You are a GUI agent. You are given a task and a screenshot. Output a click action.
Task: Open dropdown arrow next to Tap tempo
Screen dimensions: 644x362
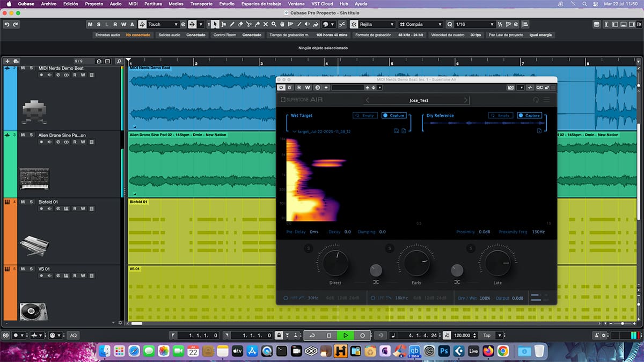[x=500, y=335]
